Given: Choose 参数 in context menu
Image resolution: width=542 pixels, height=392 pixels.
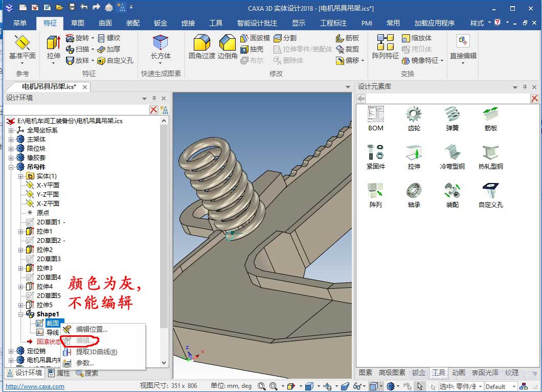Looking at the screenshot, I should pos(103,363).
